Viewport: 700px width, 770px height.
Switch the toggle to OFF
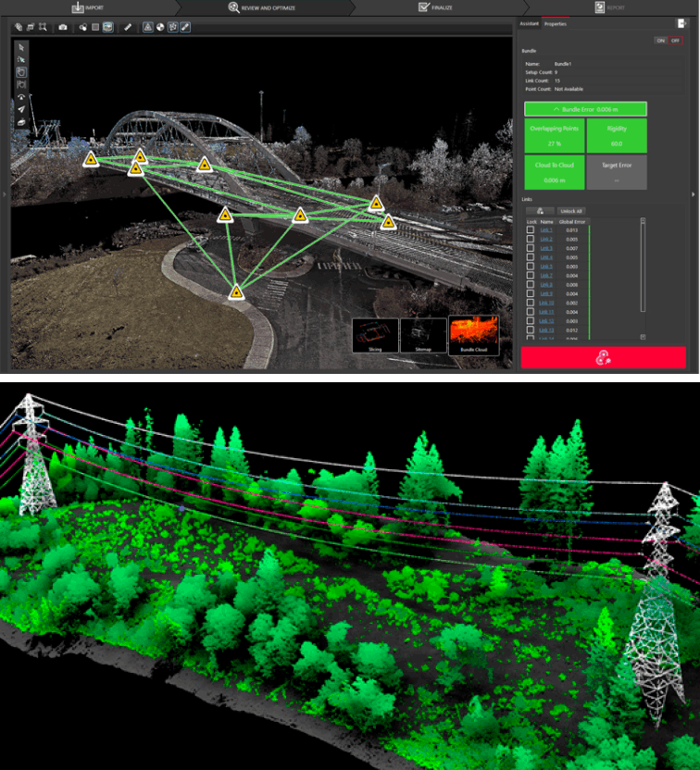pyautogui.click(x=675, y=41)
